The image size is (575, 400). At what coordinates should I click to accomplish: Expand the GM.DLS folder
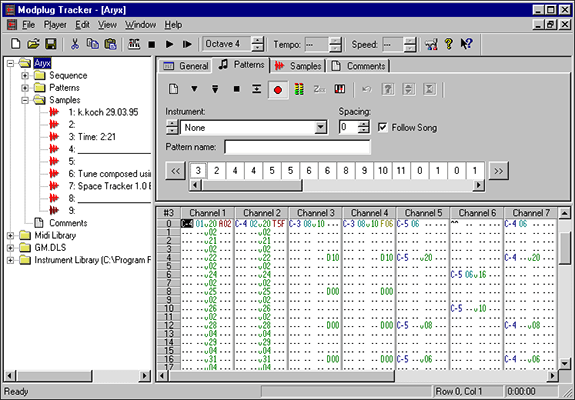click(11, 248)
